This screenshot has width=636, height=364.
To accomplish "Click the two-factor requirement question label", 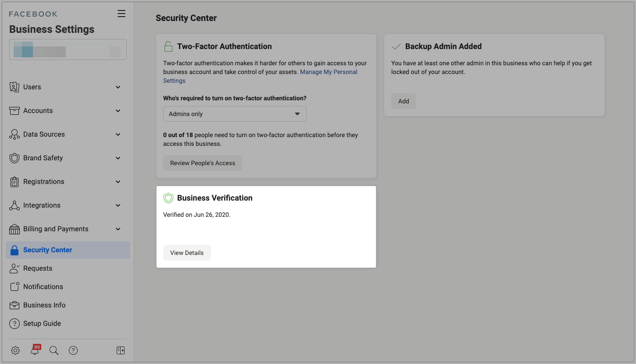I will tap(235, 98).
